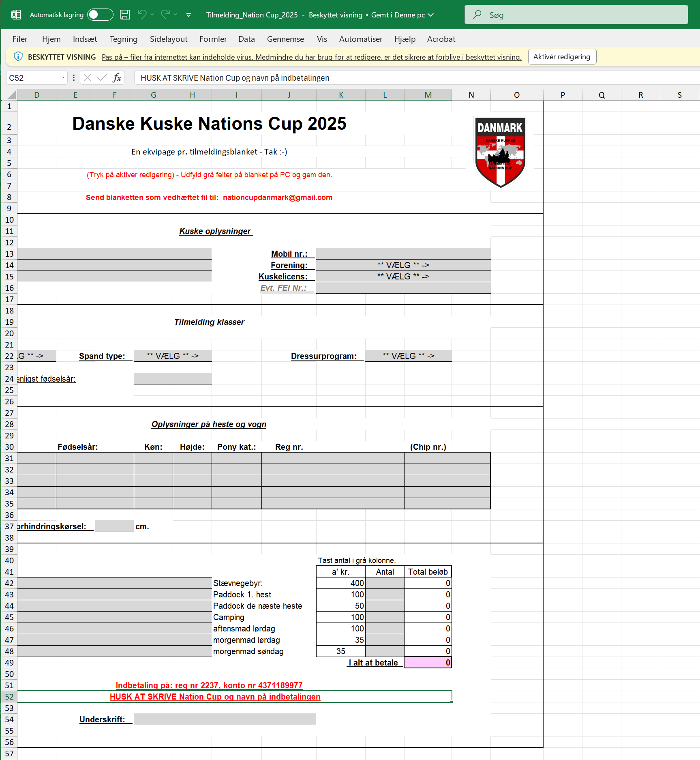Open the Acrobat tab
The width and height of the screenshot is (700, 760).
(x=441, y=39)
